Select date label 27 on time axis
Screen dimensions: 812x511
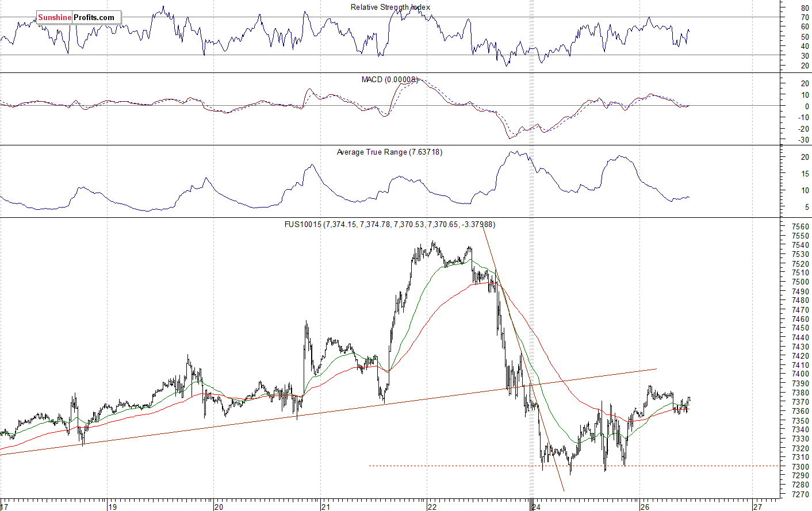(757, 507)
